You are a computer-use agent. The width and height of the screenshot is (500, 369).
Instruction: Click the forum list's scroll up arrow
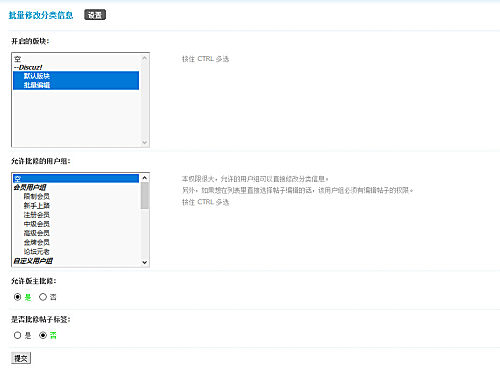click(144, 58)
